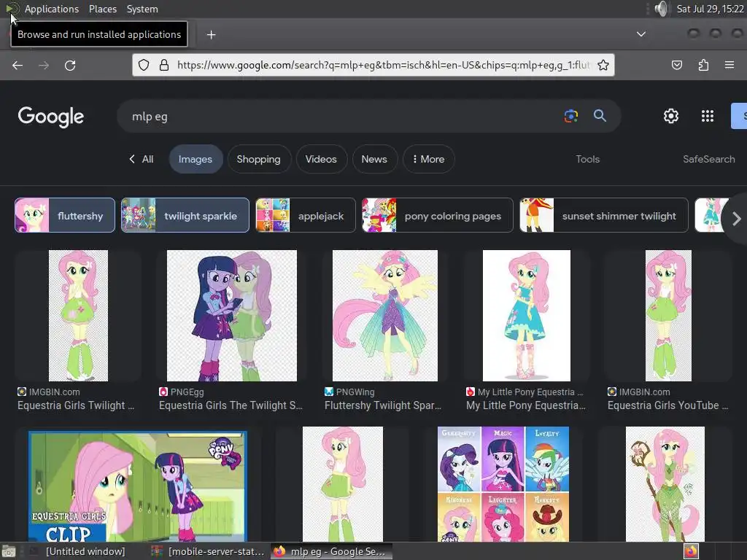747x560 pixels.
Task: Open the Firefox extensions menu
Action: [x=703, y=65]
